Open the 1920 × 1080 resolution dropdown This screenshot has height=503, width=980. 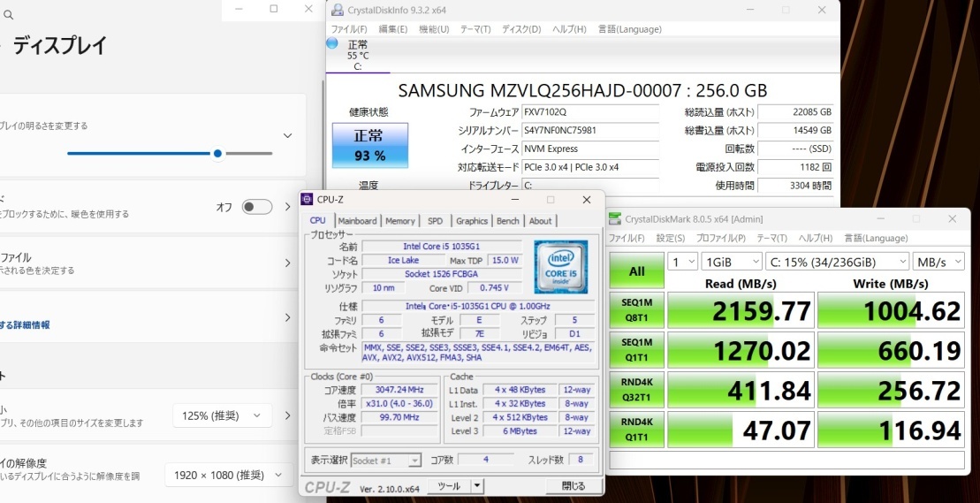click(x=228, y=476)
